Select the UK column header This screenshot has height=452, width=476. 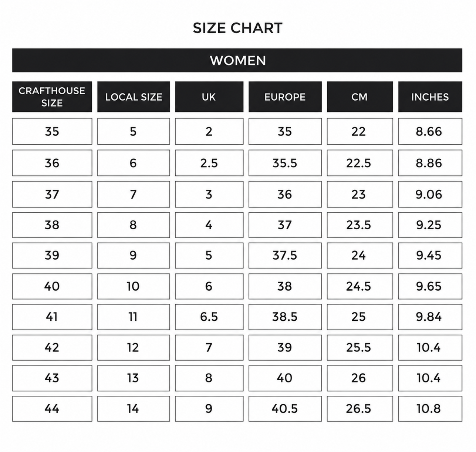click(209, 97)
